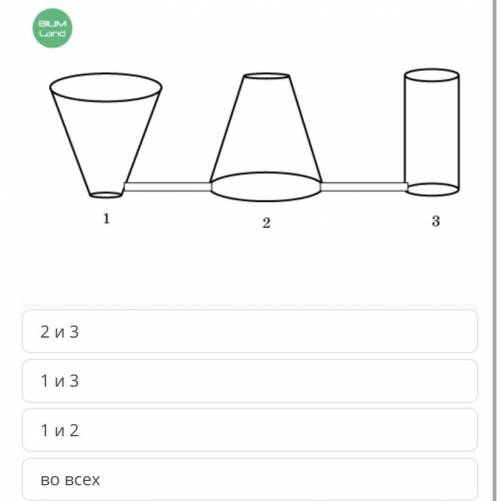Screen dimensions: 500x501
Task: Click the small bottom base of vessel 1
Action: [x=106, y=195]
